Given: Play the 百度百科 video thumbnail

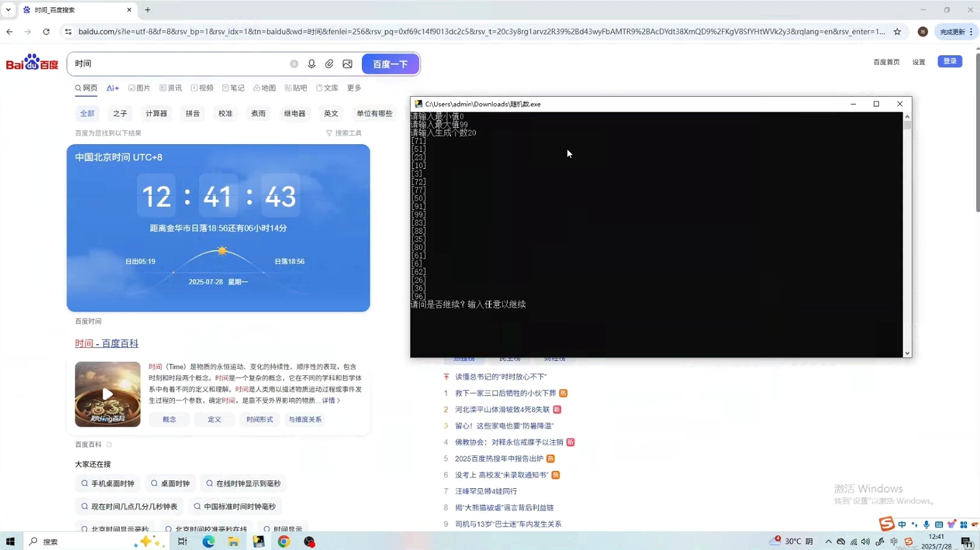Looking at the screenshot, I should pyautogui.click(x=107, y=394).
